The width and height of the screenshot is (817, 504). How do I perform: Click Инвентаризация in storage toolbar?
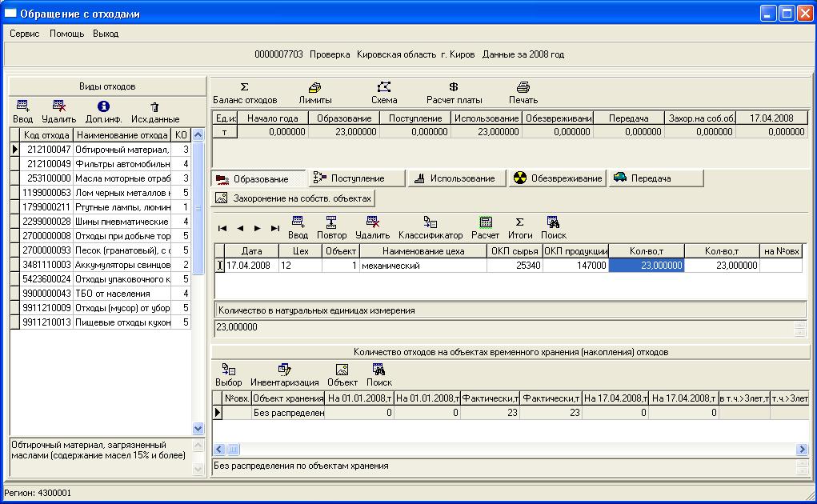point(284,375)
